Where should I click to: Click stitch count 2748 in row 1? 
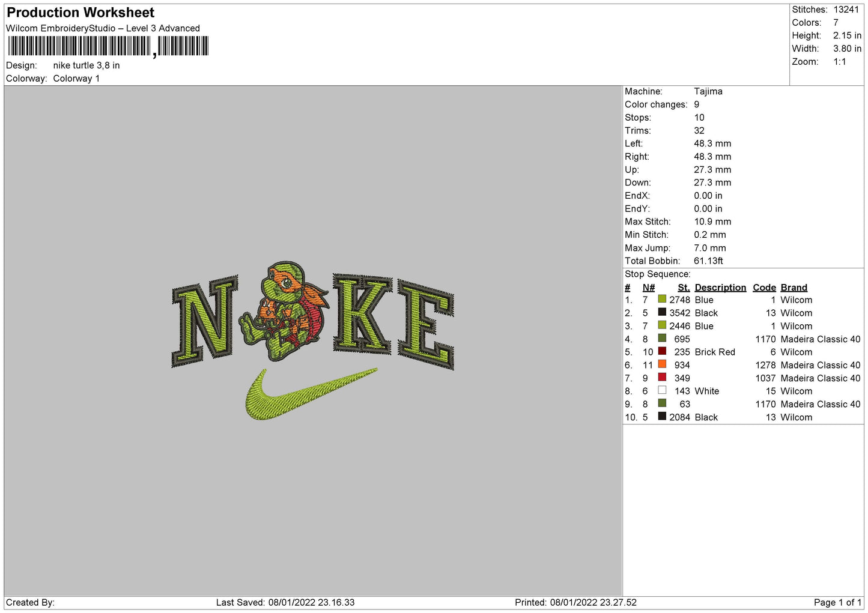[x=680, y=300]
